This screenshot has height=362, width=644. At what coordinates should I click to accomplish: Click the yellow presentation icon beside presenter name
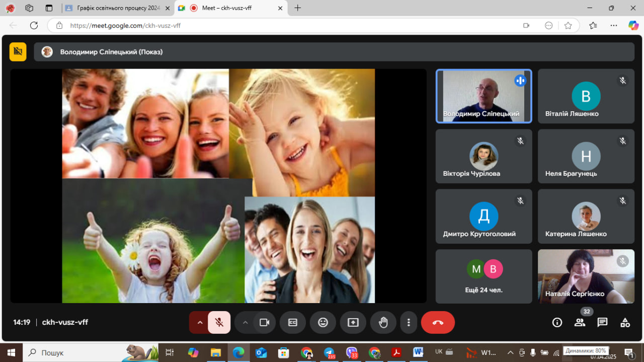point(18,51)
